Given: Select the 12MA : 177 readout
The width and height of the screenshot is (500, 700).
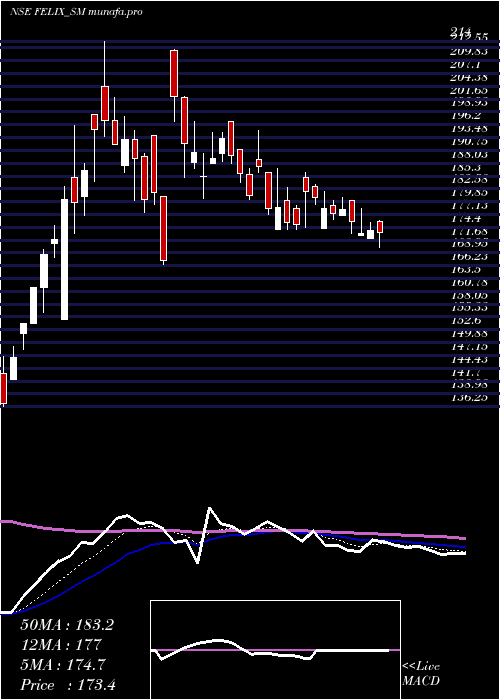Looking at the screenshot, I should (60, 645).
